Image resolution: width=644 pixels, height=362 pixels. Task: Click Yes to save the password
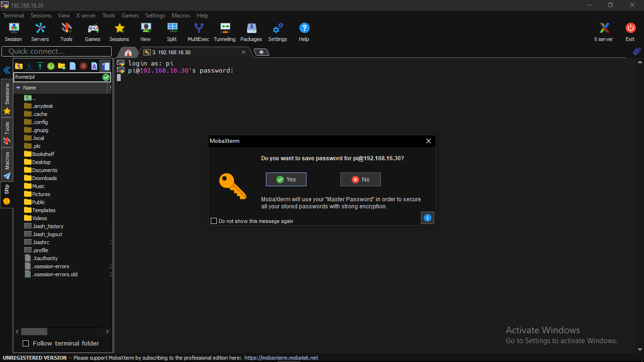tap(286, 179)
